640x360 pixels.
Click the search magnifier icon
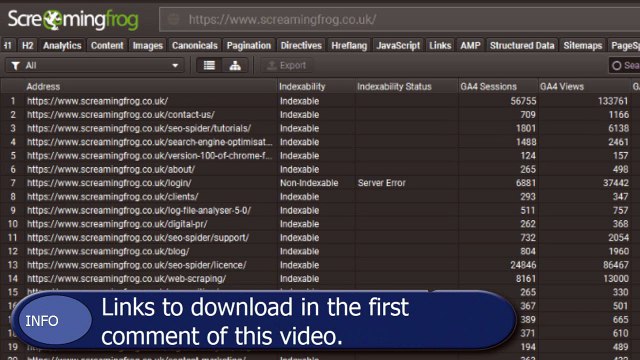(x=617, y=65)
